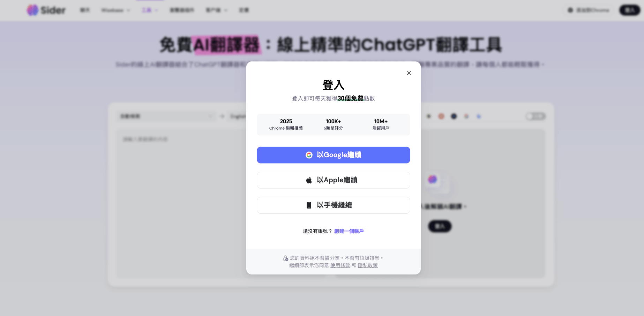Close the login dialog with the X
Image resolution: width=644 pixels, height=316 pixels.
(409, 73)
